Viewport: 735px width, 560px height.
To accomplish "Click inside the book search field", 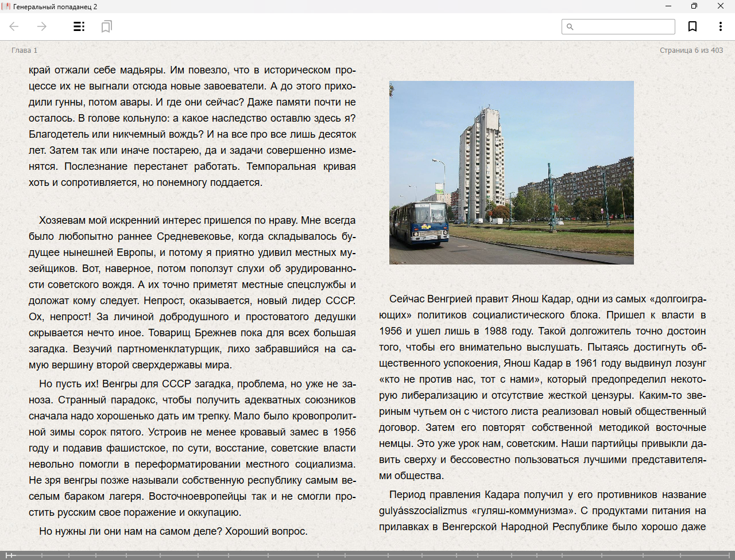I will point(624,27).
